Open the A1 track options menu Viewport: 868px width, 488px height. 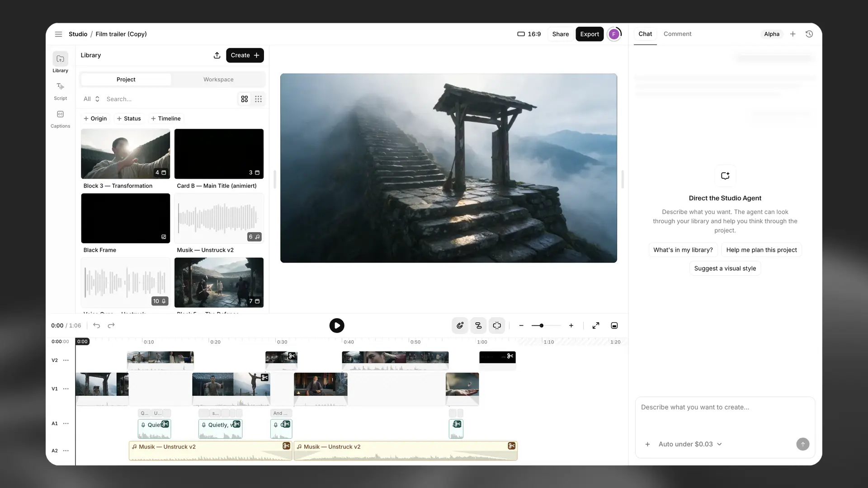coord(66,423)
